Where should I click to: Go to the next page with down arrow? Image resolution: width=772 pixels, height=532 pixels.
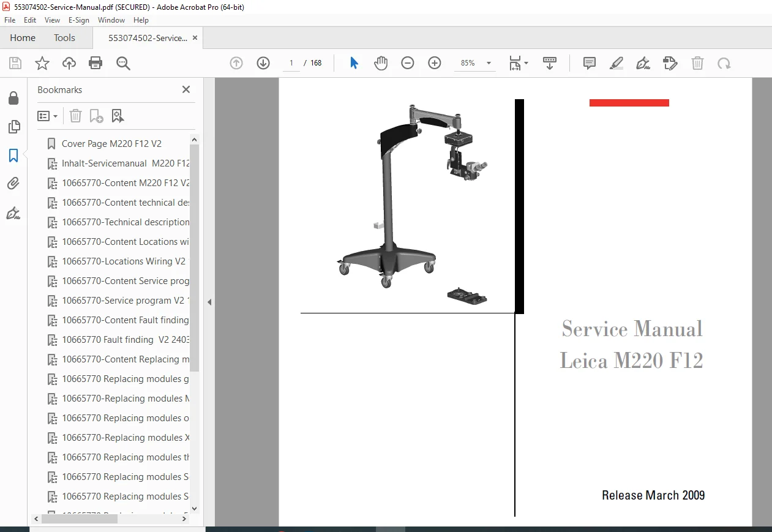[263, 63]
